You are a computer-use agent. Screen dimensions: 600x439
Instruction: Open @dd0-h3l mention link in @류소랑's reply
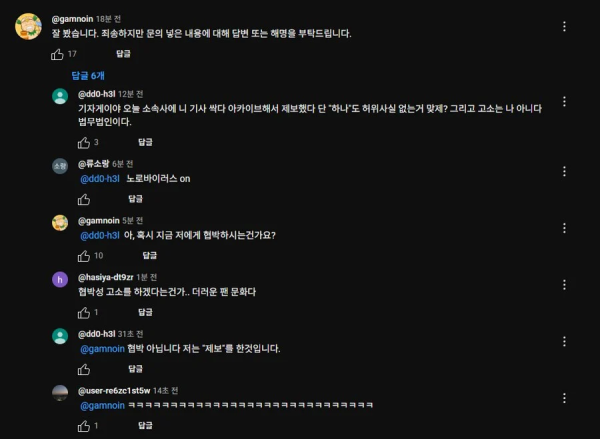pyautogui.click(x=100, y=179)
